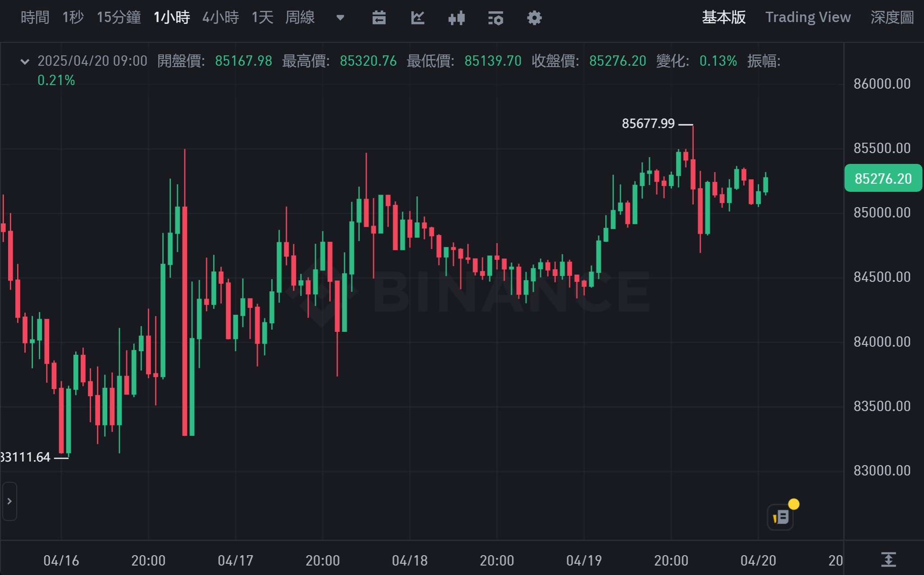Switch to the 基本版 chart view
This screenshot has width=924, height=575.
point(724,18)
